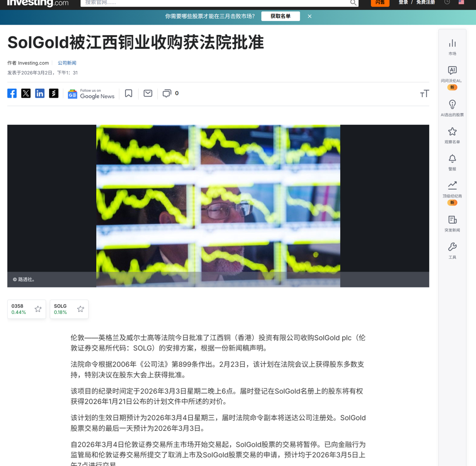Click the search magnifier icon
Image resolution: width=476 pixels, height=466 pixels.
point(353,3)
